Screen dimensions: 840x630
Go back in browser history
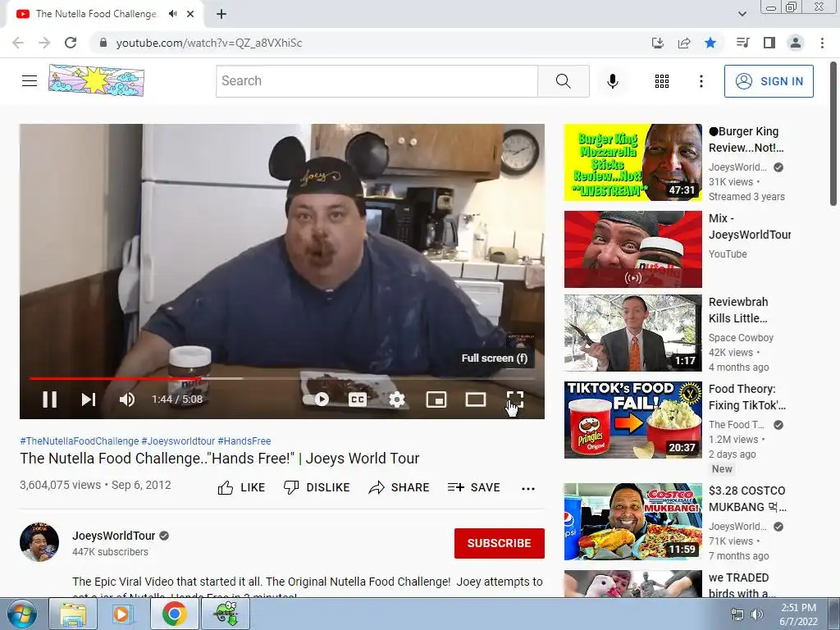coord(18,43)
